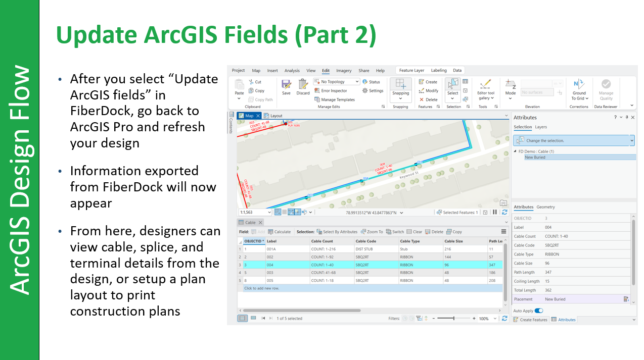644x360 pixels.
Task: Click Zoom To in table toolbar
Action: point(372,232)
